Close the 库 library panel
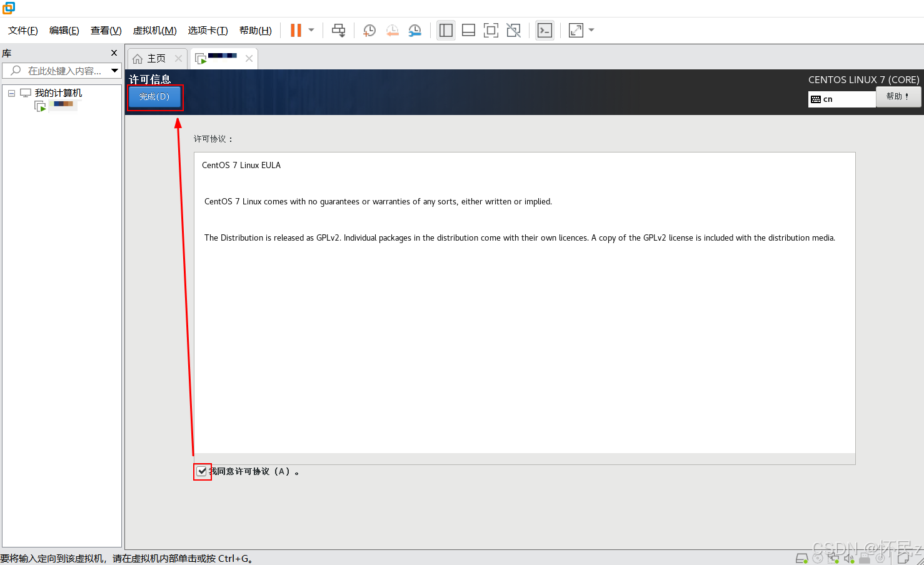924x565 pixels. point(114,53)
